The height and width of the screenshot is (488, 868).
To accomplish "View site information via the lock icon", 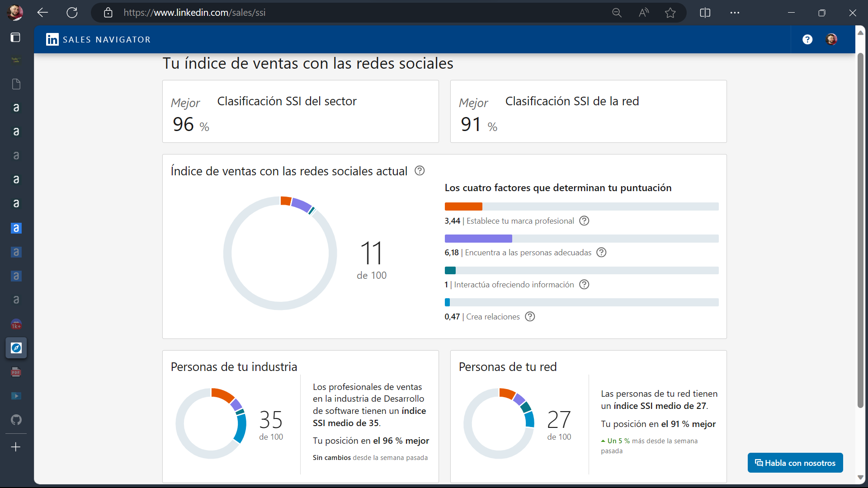I will click(108, 13).
